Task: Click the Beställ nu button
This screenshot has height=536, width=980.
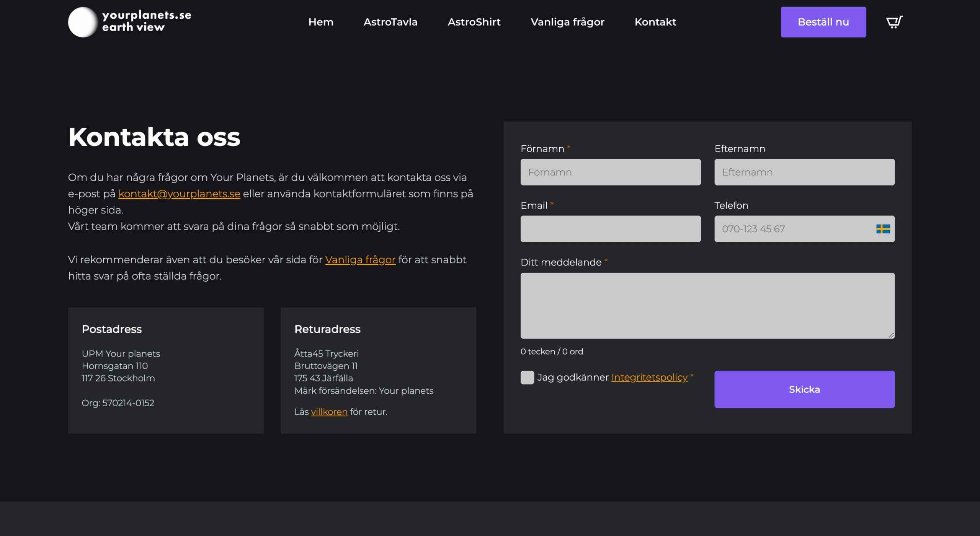Action: 823,22
